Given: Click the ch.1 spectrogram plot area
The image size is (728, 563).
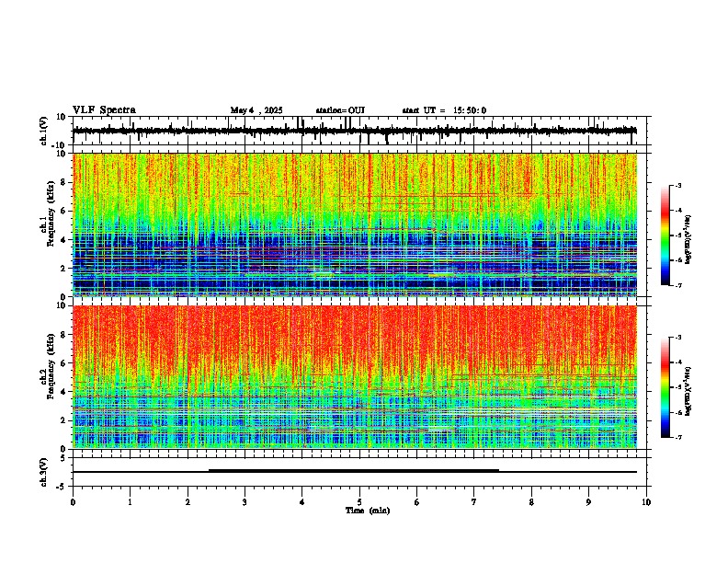Looking at the screenshot, I should pos(355,224).
